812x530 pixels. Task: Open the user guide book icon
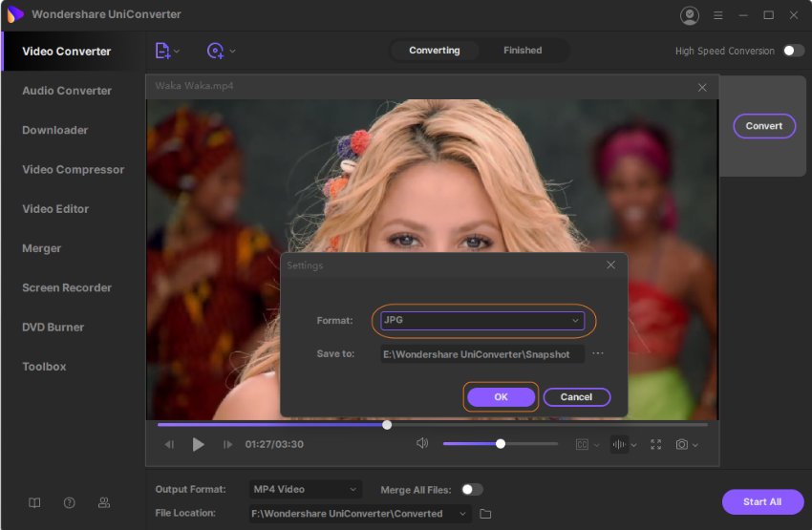point(34,503)
